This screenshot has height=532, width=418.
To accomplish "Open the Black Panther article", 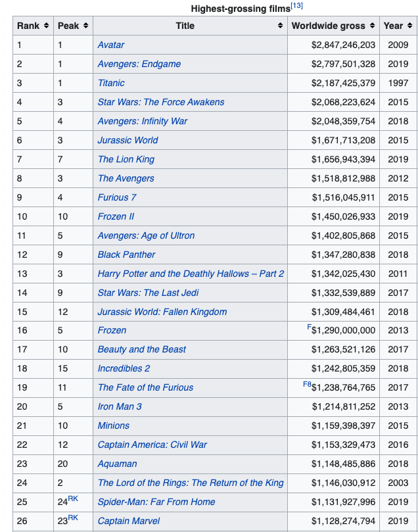I will pos(127,254).
